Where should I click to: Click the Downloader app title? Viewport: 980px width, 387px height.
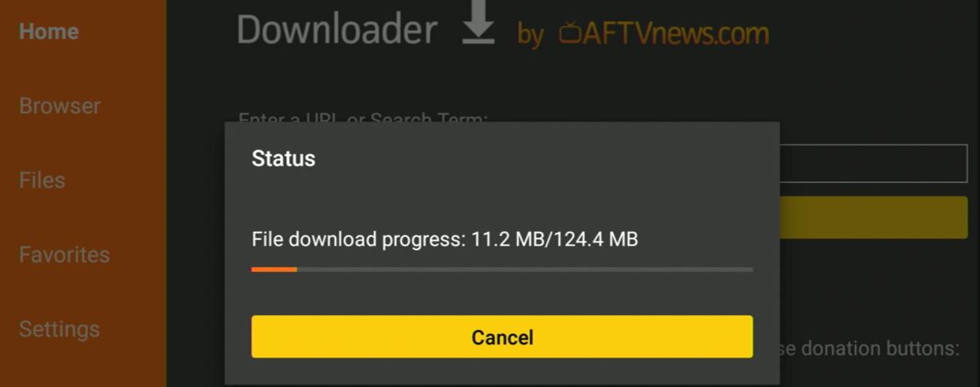click(336, 29)
